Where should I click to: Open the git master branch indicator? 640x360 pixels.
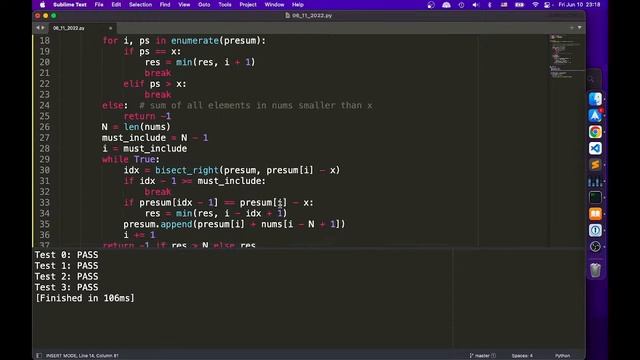[x=482, y=356]
